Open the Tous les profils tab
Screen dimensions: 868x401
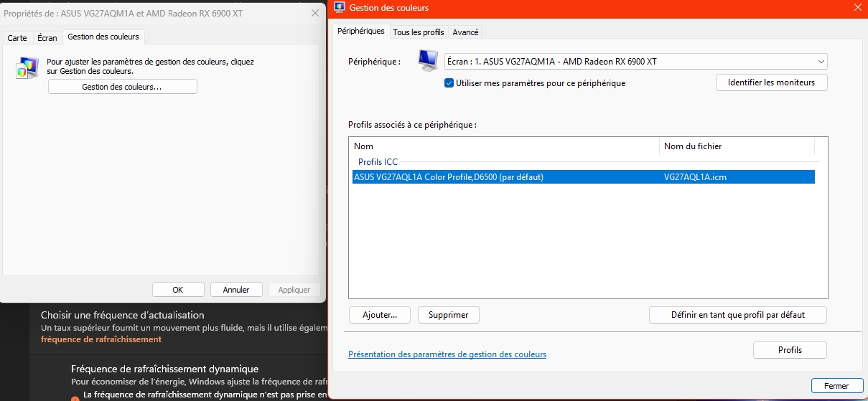[419, 32]
